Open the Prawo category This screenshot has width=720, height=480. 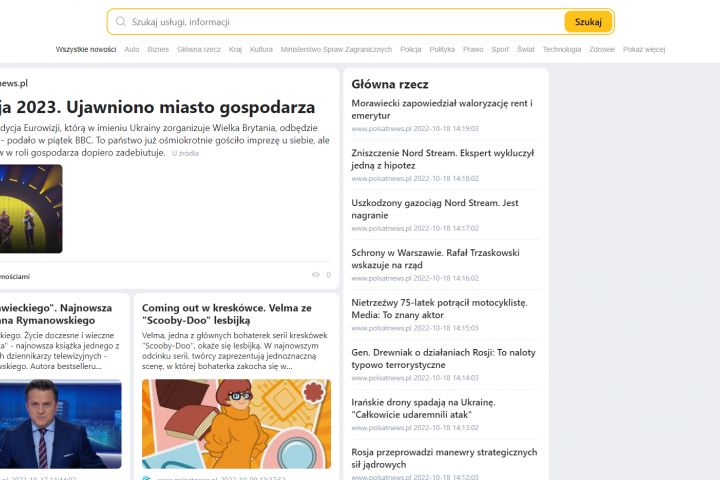pos(473,50)
